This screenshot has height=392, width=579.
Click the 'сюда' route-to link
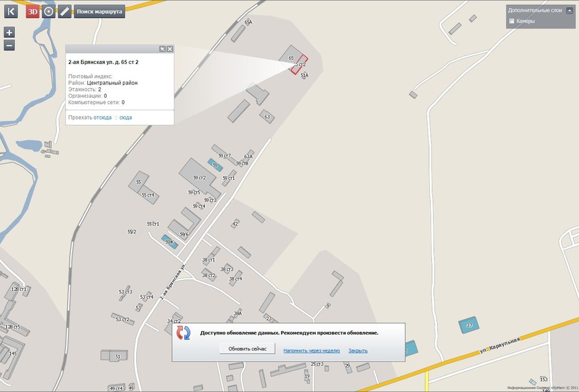tap(126, 118)
